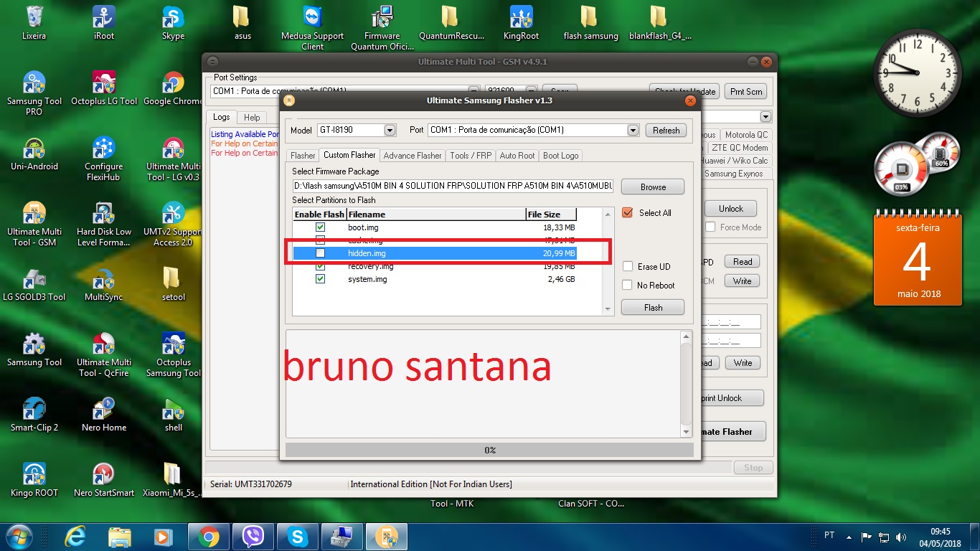Image resolution: width=980 pixels, height=551 pixels.
Task: Launch Configure FlexiHub shortcut
Action: 104,158
